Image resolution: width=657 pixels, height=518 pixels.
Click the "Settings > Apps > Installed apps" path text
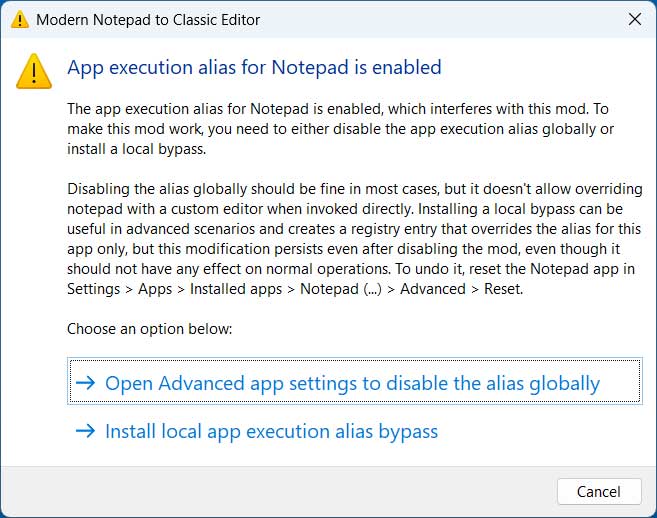(x=168, y=289)
